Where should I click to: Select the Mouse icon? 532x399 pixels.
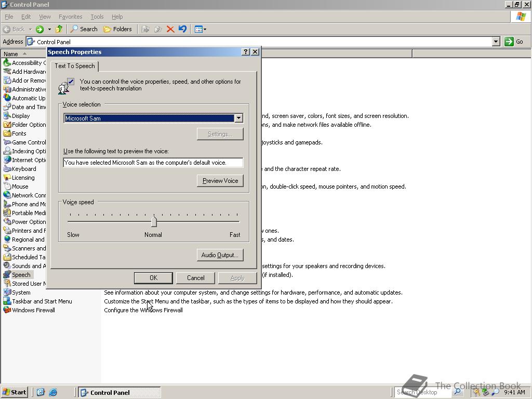tap(7, 187)
